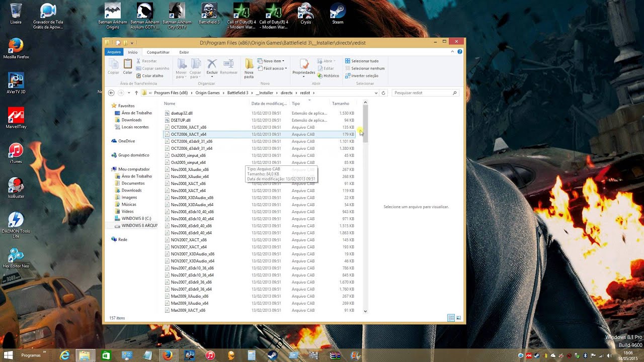Refresh the redist folder view
Screen dimensions: 644x362
383,93
